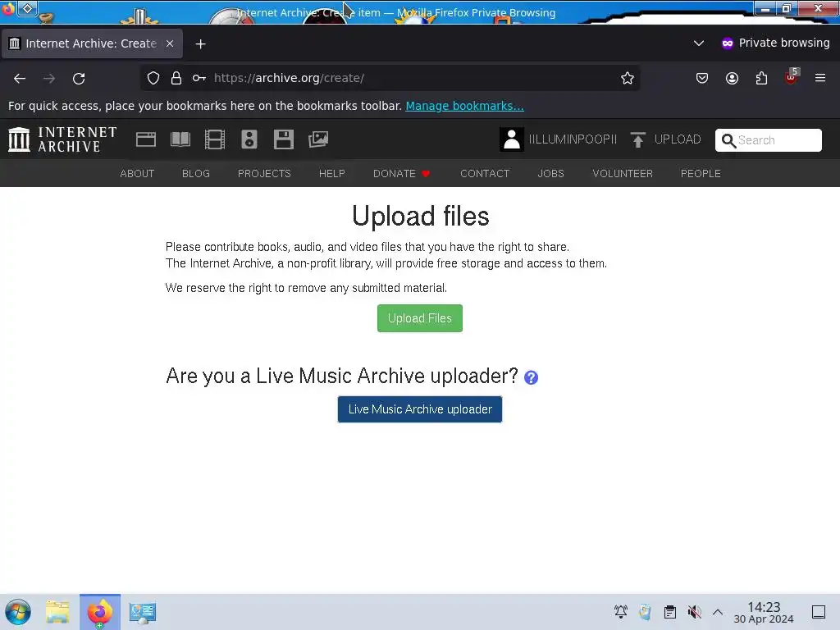This screenshot has width=840, height=630.
Task: Open the Firefox account icon
Action: click(x=732, y=78)
